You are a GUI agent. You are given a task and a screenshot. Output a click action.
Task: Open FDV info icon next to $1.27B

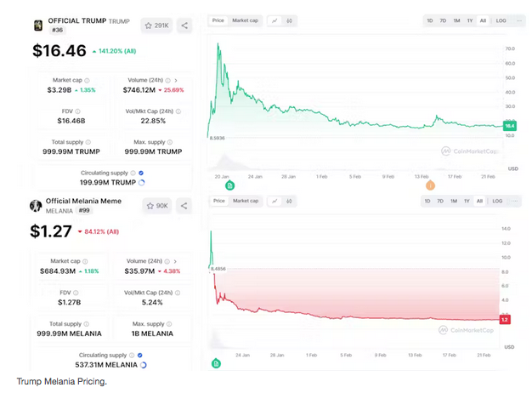76,293
